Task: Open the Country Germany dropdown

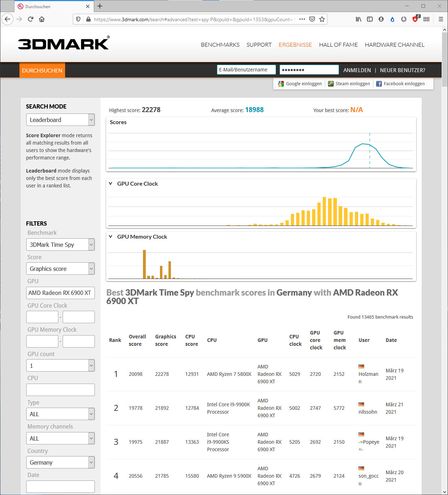Action: [61, 462]
